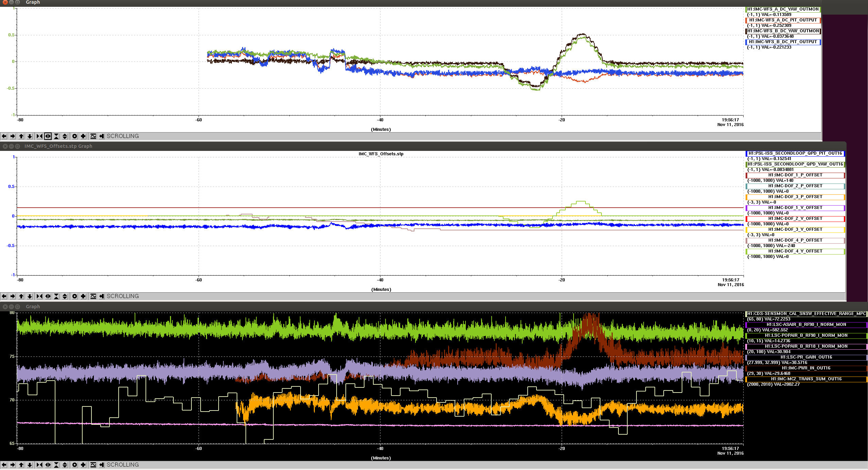This screenshot has height=470, width=868.
Task: Select H1:PSL-ISS_SECONDLOOP_QPD_PIT_OUT16 legend entry
Action: (x=795, y=154)
